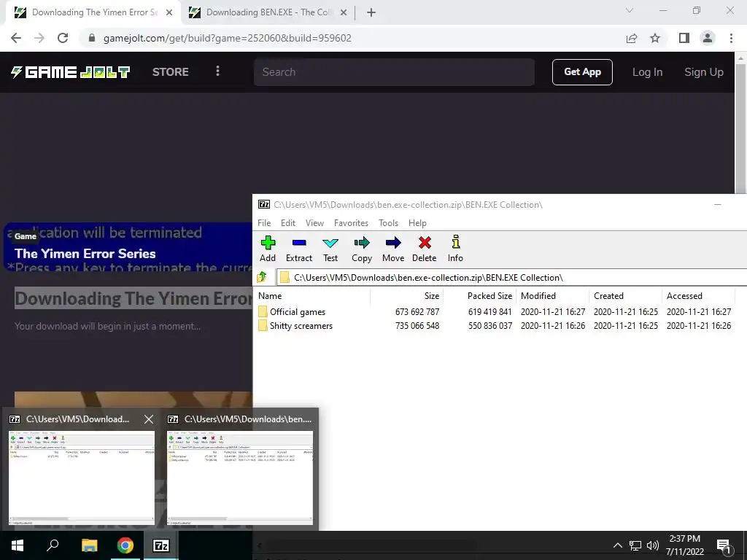Select the Copy toolbar icon in 7-Zip

(x=362, y=243)
